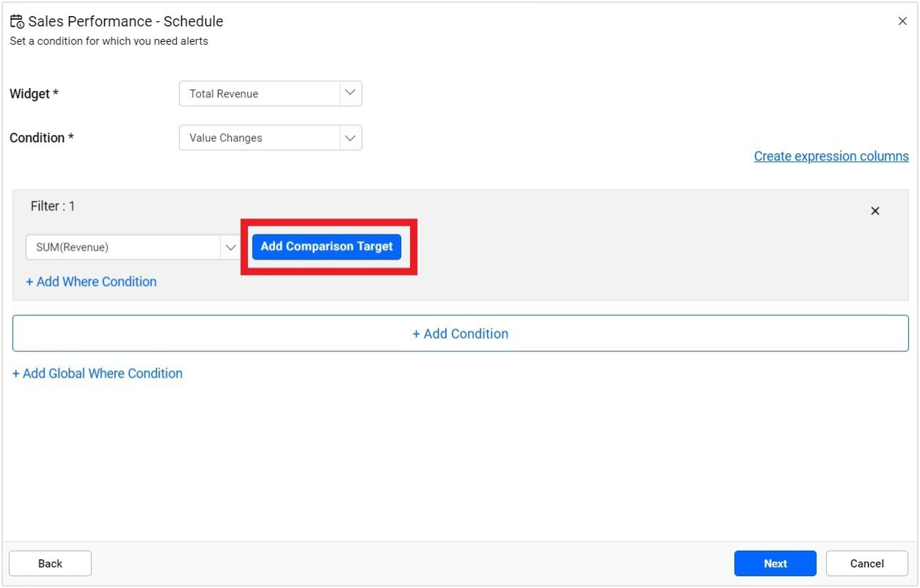Add a Global Where Condition
Viewport: 920px width, 588px height.
(x=96, y=373)
